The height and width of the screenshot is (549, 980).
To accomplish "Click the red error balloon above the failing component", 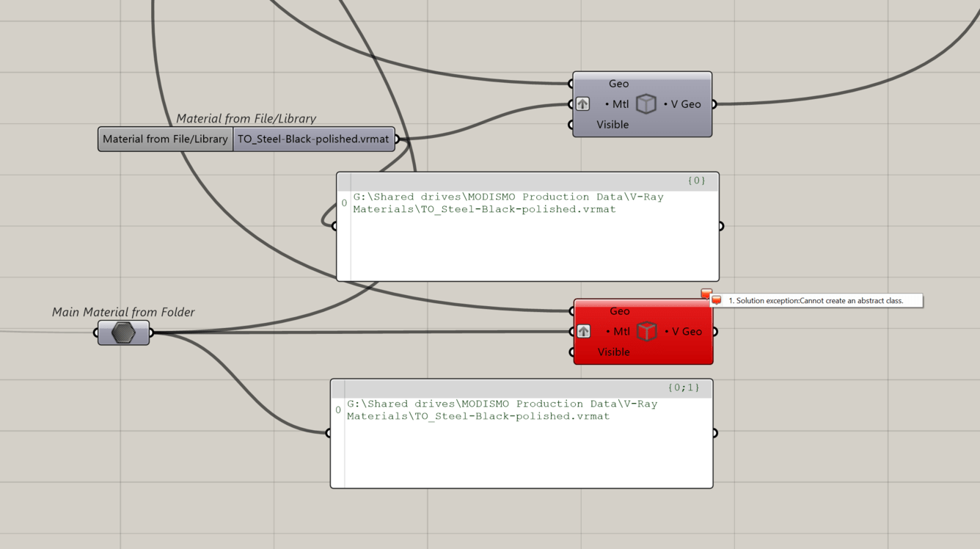I will (706, 293).
